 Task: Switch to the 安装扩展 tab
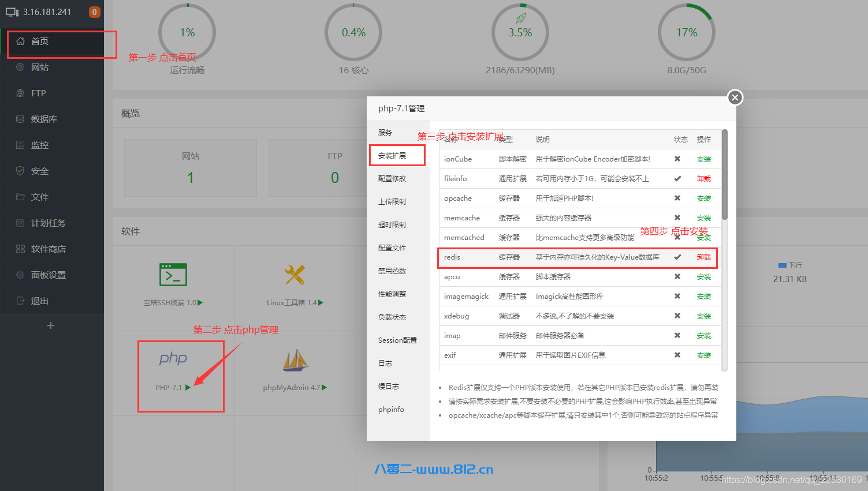click(392, 156)
